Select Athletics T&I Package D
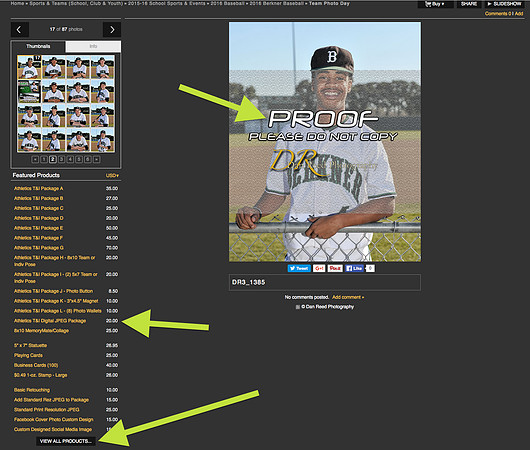The image size is (530, 450). pyautogui.click(x=39, y=218)
